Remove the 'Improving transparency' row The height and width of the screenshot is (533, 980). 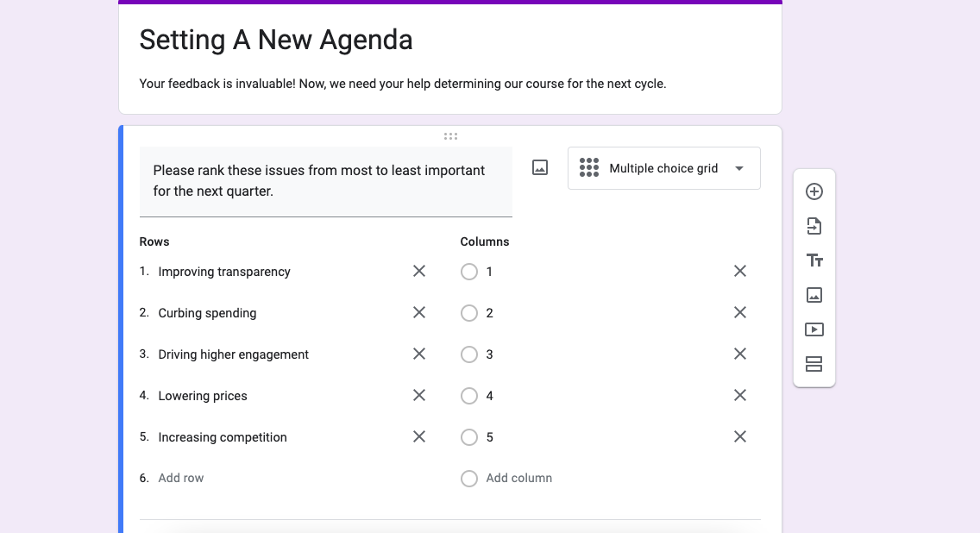(419, 271)
